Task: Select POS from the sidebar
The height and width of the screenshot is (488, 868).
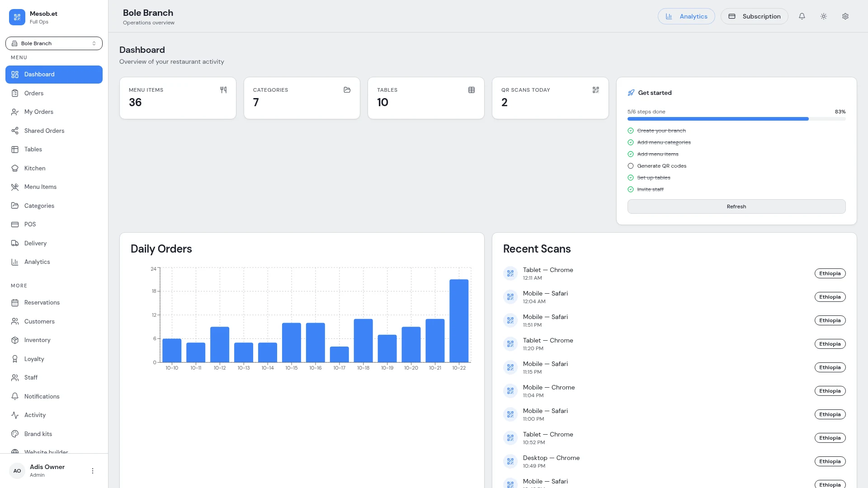Action: 54,224
